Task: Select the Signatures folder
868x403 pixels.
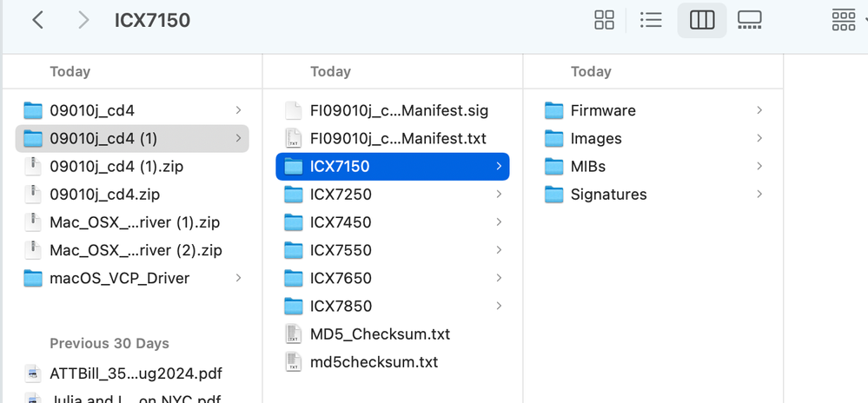Action: pyautogui.click(x=608, y=195)
